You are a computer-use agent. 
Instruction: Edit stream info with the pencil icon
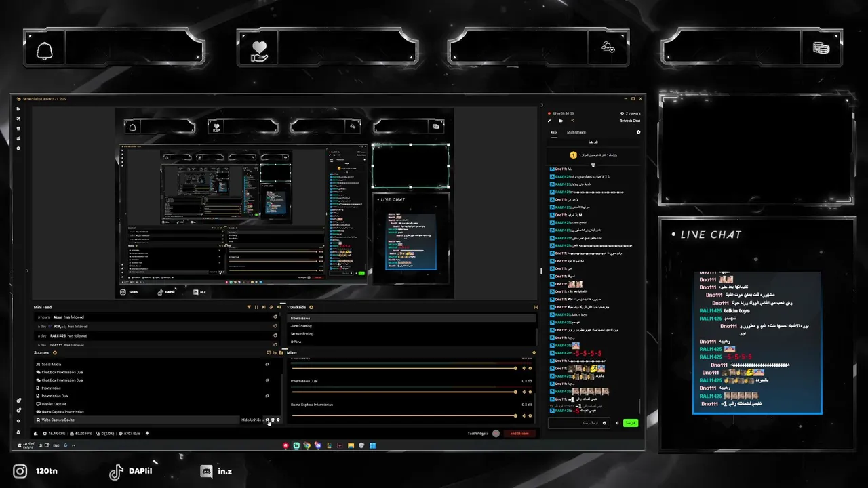[x=549, y=121]
